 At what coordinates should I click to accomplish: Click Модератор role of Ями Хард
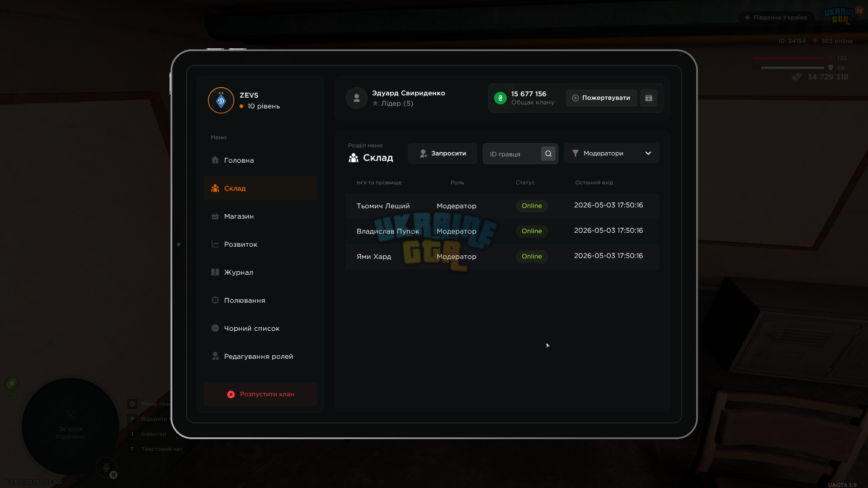click(457, 257)
